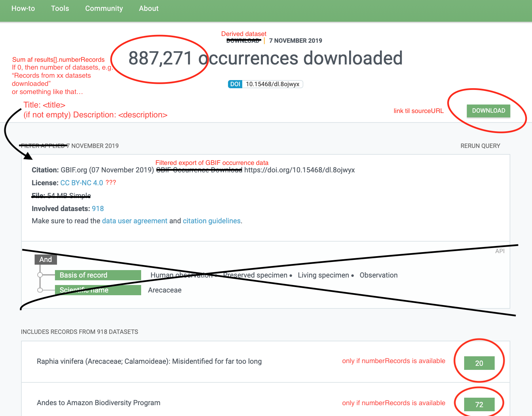Viewport: 532px width, 416px height.
Task: Click the DOI 10.15468/dl.8ojwyx badge
Action: [265, 84]
